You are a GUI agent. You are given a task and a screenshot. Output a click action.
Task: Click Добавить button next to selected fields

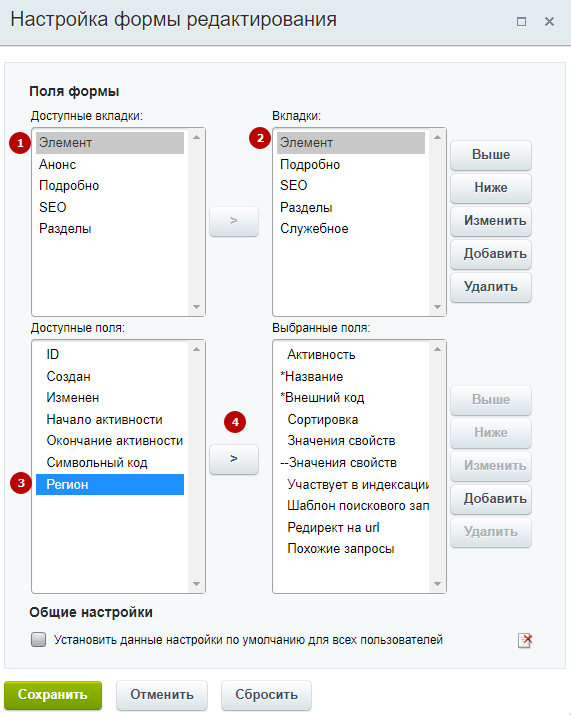[x=491, y=499]
